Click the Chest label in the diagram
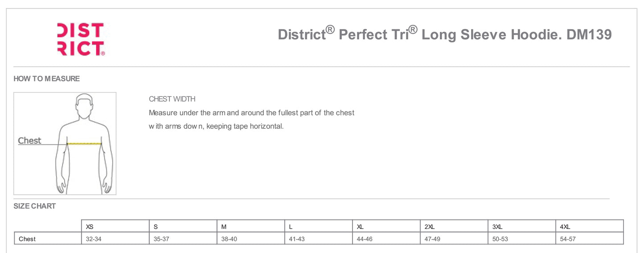Image resolution: width=644 pixels, height=253 pixels. (29, 141)
